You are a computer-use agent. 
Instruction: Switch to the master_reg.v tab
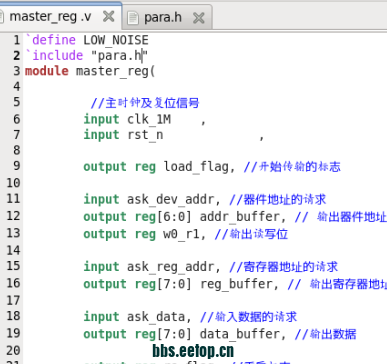tap(60, 17)
